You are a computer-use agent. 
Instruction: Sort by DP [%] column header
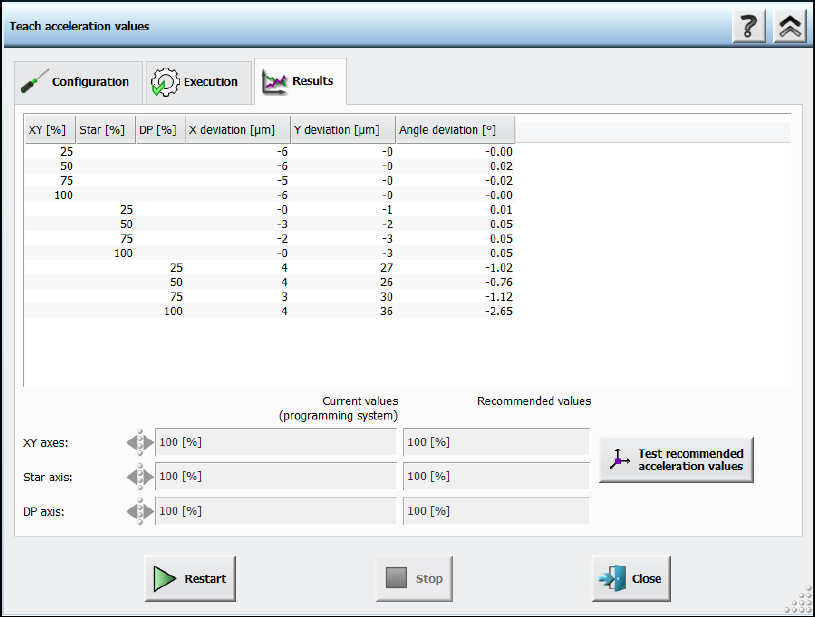pyautogui.click(x=161, y=129)
